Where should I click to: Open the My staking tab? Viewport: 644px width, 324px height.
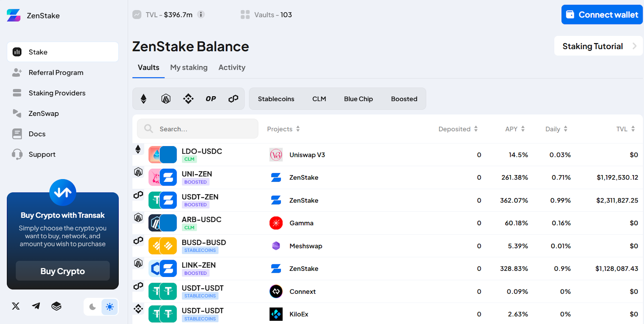tap(189, 68)
